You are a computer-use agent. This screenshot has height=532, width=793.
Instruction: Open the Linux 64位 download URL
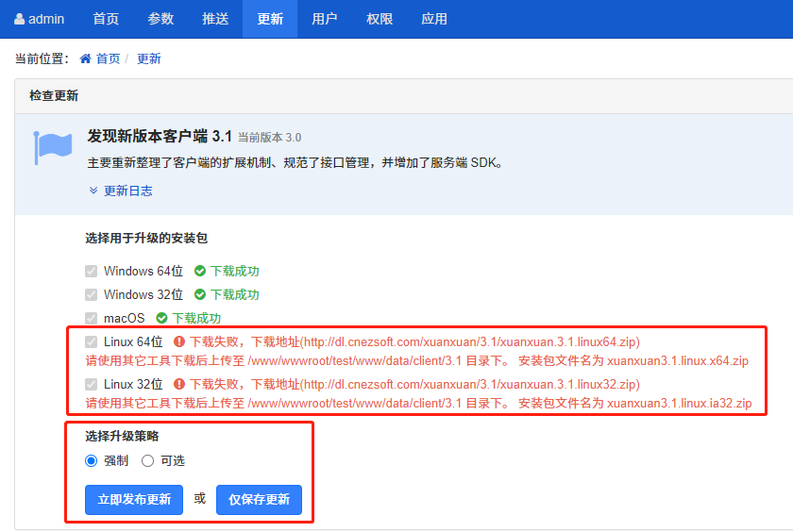[469, 342]
